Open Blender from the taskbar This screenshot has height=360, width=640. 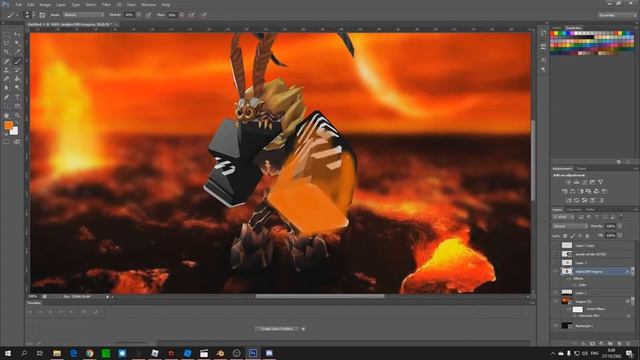220,353
